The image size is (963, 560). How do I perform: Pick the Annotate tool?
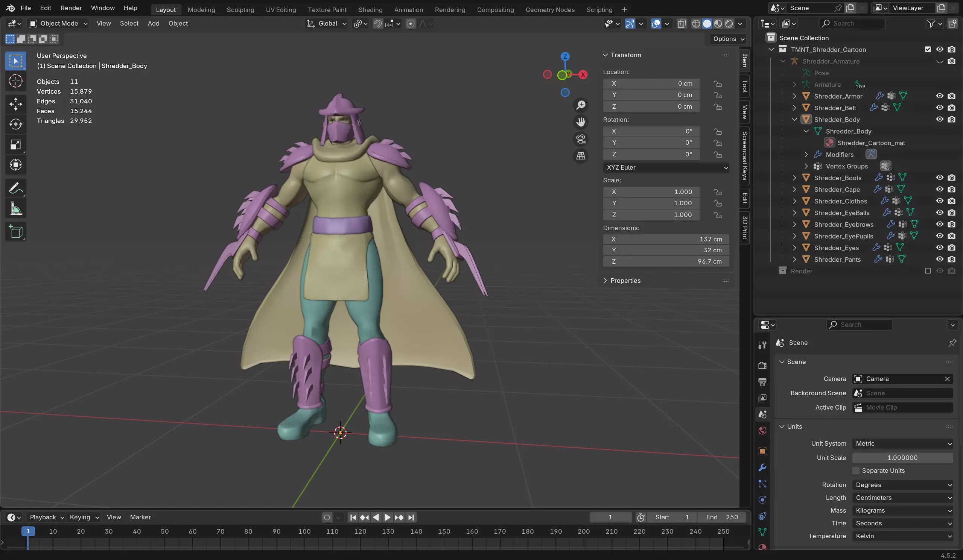point(16,188)
